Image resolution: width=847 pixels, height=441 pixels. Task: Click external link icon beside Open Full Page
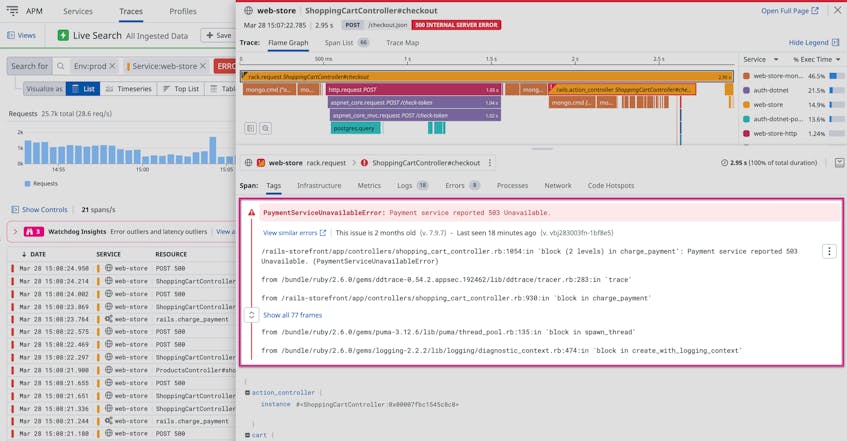tap(815, 10)
